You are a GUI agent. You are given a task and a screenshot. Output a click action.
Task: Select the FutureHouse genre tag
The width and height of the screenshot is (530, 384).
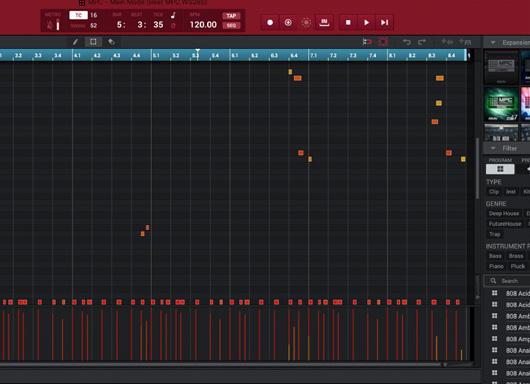click(x=505, y=224)
